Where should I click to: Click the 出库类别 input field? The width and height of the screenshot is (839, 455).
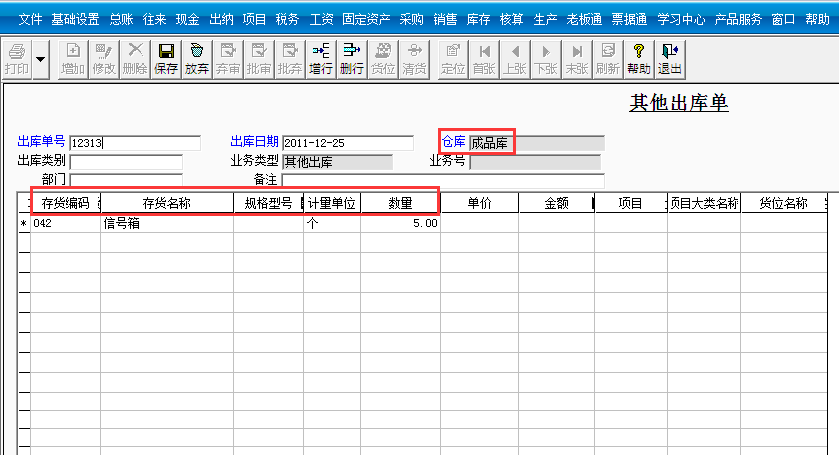click(x=126, y=162)
